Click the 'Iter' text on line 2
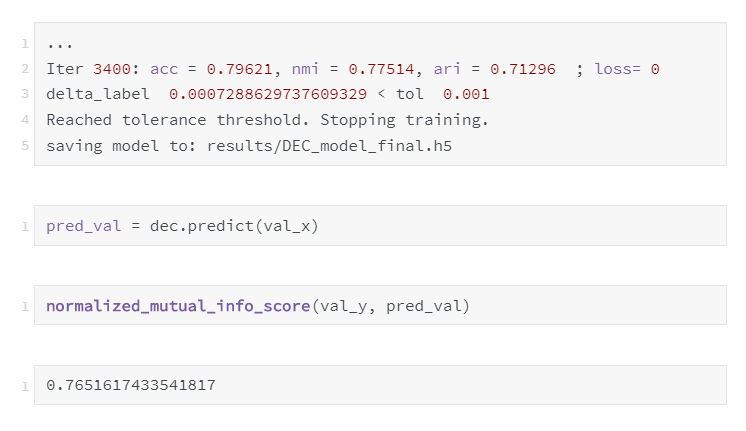 click(66, 69)
